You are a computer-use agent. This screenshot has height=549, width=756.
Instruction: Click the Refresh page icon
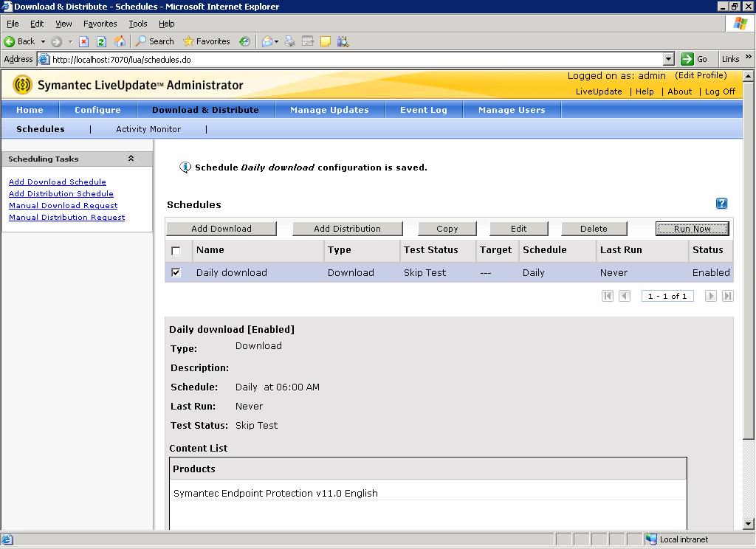click(x=101, y=41)
